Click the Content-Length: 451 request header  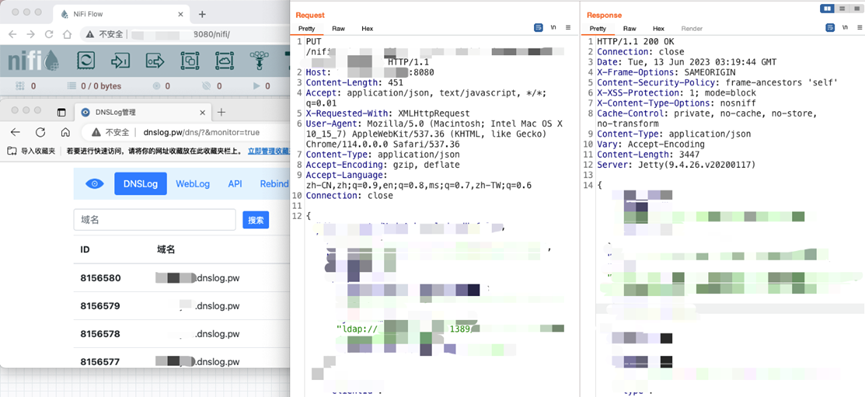click(x=354, y=83)
